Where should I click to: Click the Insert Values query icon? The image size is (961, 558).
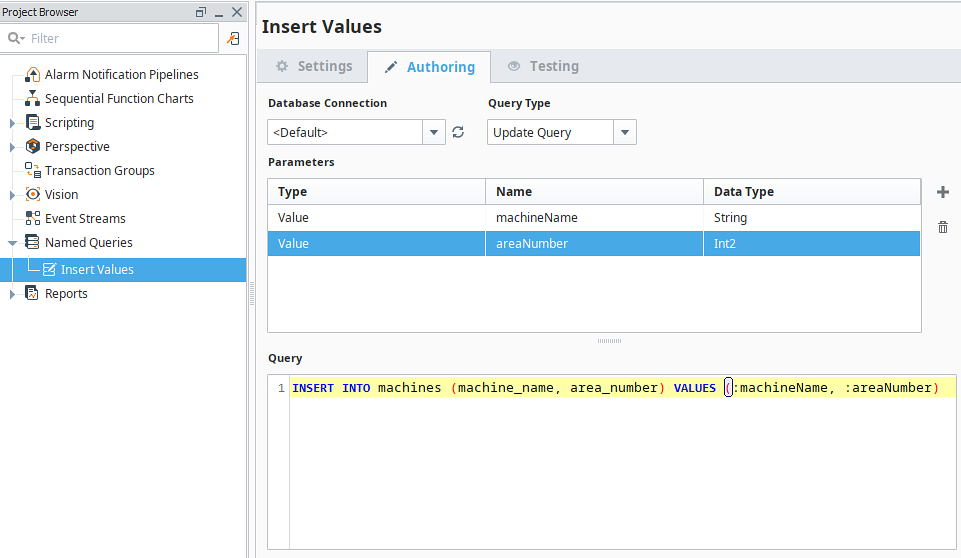[x=49, y=269]
